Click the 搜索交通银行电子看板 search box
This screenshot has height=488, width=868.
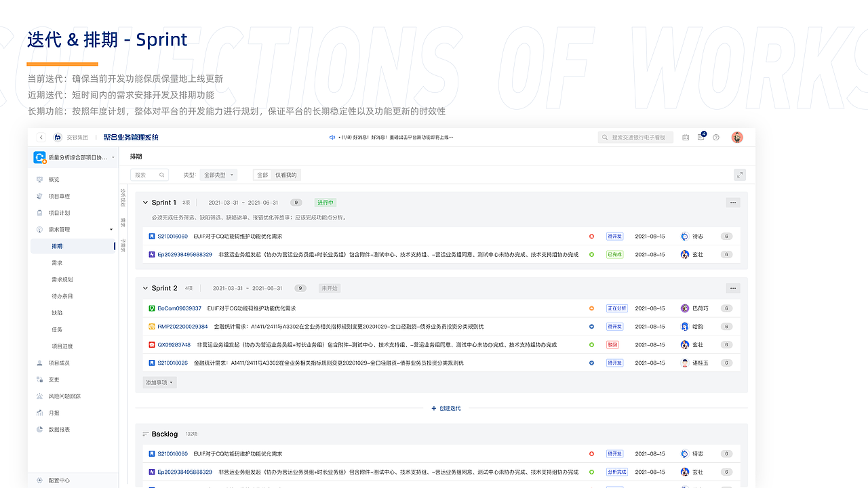[636, 138]
